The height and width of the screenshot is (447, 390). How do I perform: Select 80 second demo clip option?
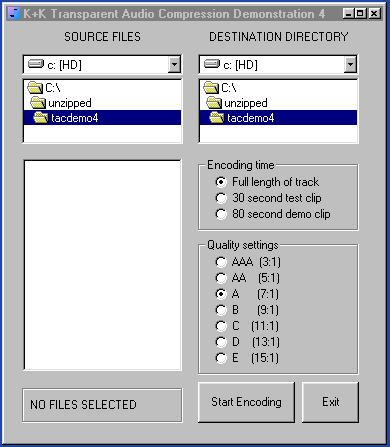(273, 214)
